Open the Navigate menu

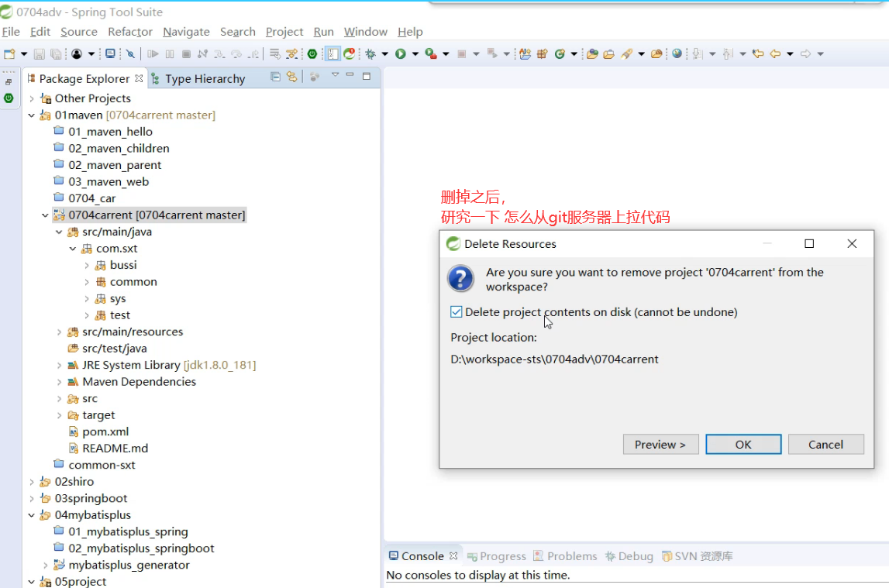point(186,32)
